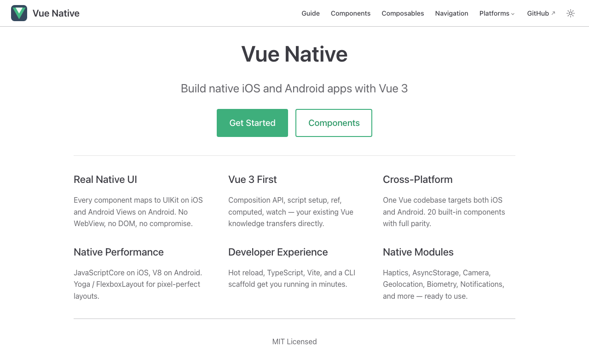Open the GitHub link

pos(538,13)
